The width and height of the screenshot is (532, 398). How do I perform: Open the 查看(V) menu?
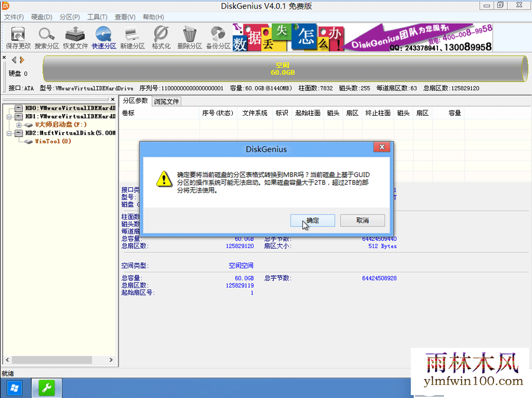[125, 17]
